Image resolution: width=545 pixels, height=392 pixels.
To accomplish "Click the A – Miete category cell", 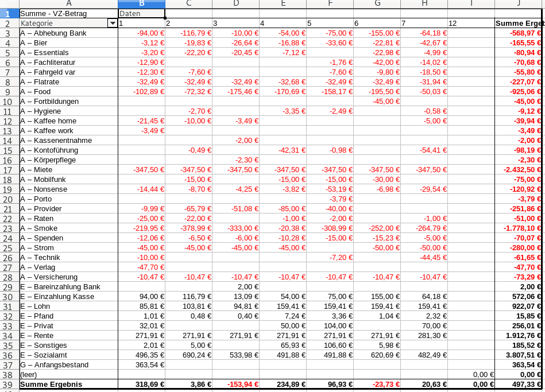I will pos(68,170).
